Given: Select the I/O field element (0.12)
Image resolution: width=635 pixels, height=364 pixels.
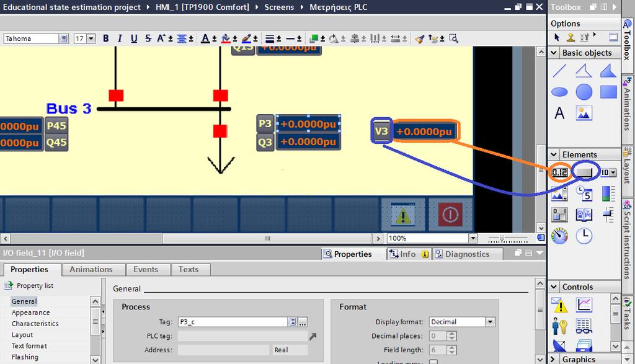Looking at the screenshot, I should (x=560, y=172).
